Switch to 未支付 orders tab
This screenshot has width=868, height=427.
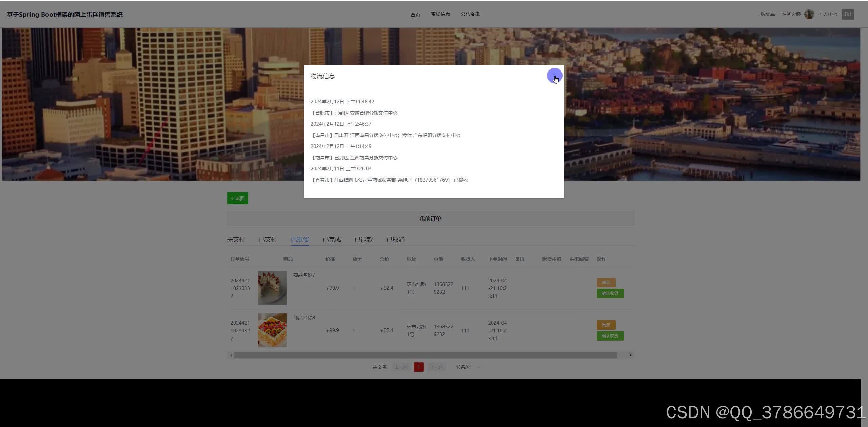236,239
